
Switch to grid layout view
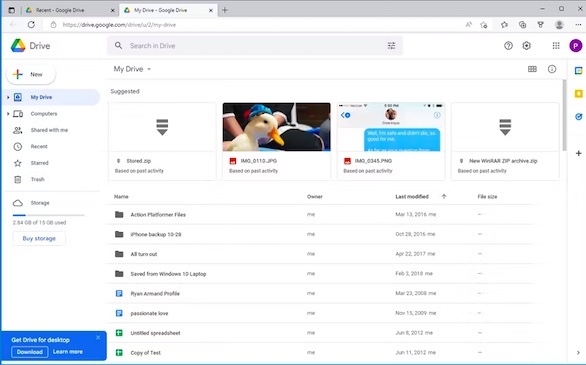point(532,69)
